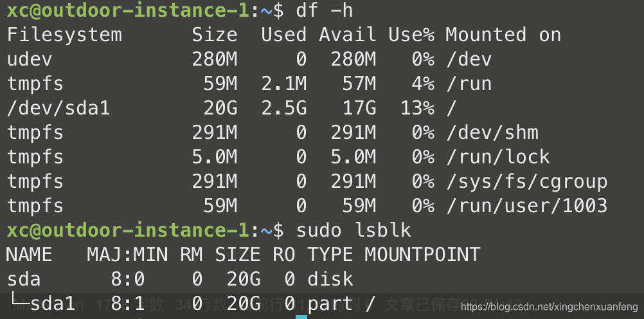Click the 'Mounted on' column header
644x319 pixels.
[503, 35]
